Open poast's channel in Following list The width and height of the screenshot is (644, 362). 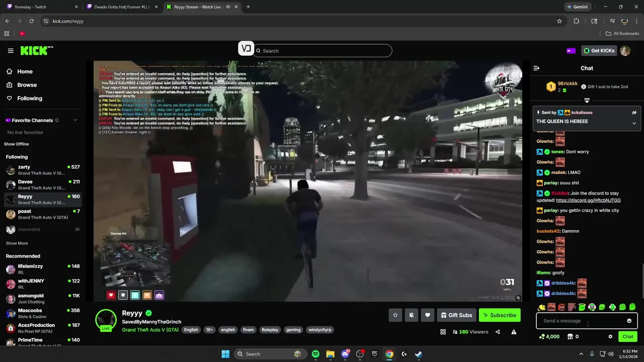(43, 214)
